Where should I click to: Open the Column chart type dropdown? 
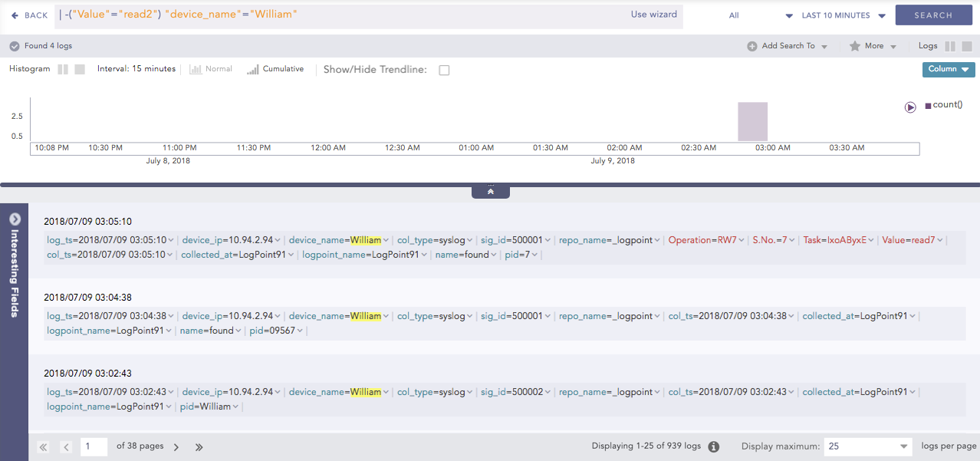pyautogui.click(x=948, y=69)
